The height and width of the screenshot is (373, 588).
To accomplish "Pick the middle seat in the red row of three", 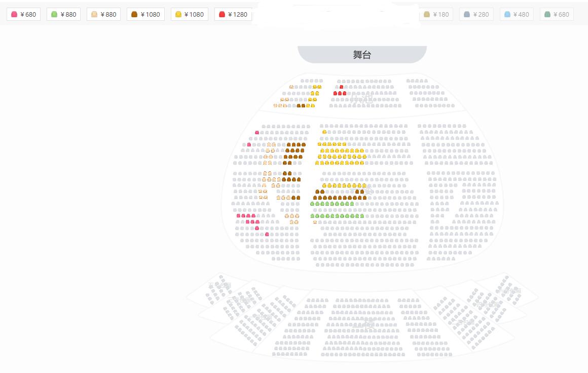I will [x=340, y=93].
